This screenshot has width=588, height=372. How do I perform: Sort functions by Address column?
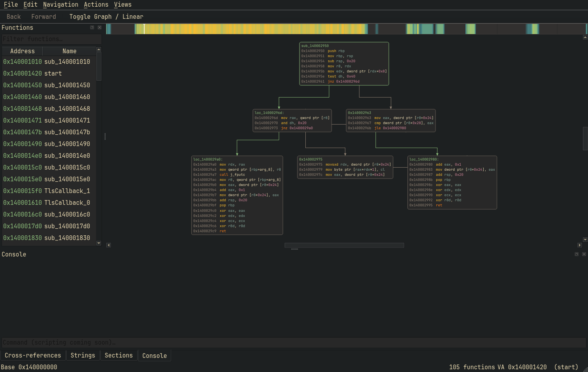tap(22, 51)
